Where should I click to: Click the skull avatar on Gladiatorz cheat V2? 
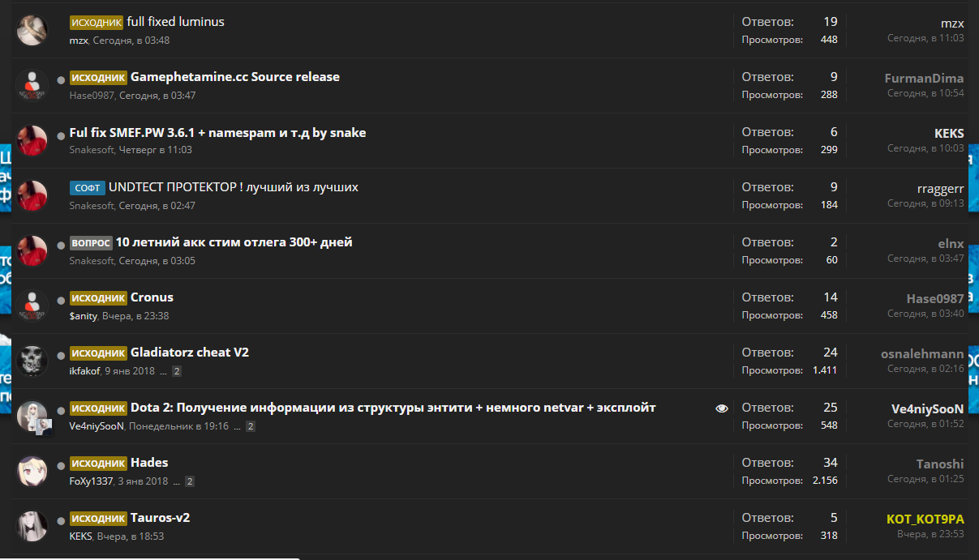[x=32, y=361]
